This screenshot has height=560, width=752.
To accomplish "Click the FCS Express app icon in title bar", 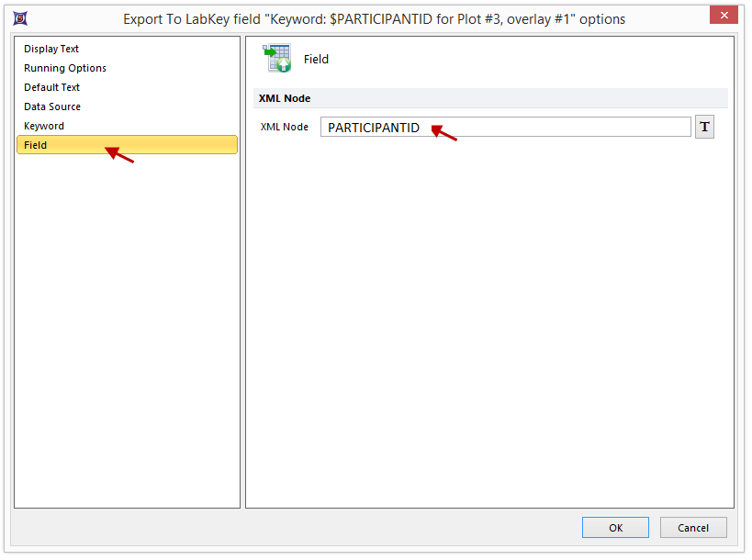I will tap(20, 18).
